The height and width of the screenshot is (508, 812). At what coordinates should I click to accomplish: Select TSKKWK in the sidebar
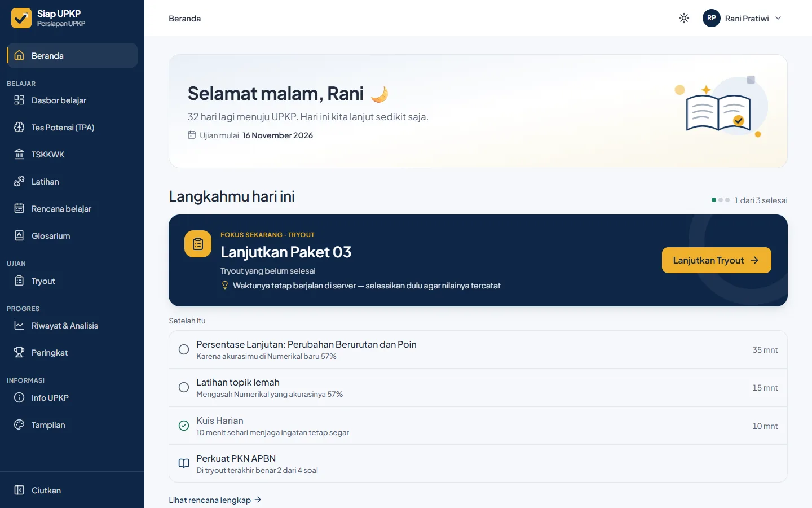[x=72, y=154]
